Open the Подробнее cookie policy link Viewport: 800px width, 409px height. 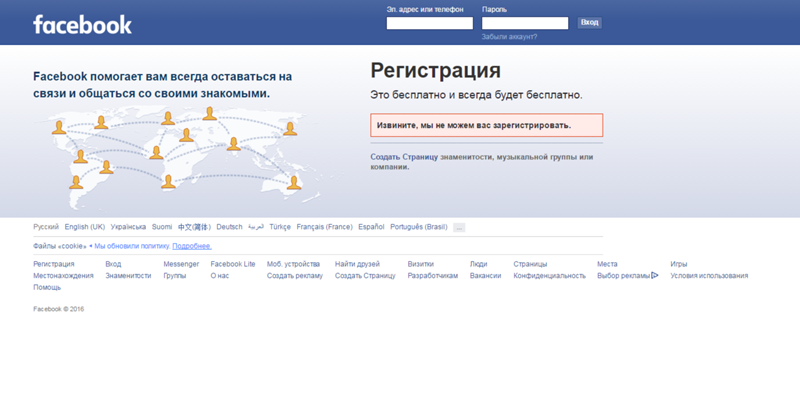point(192,246)
